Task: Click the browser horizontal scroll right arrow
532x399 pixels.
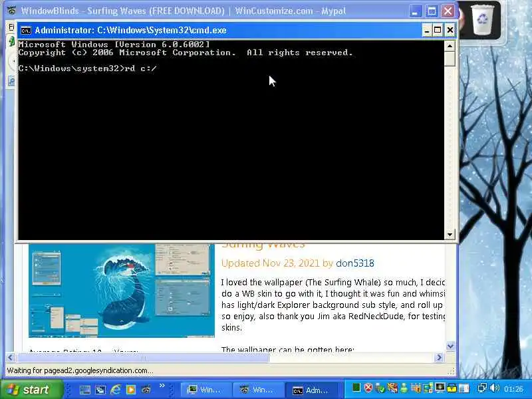Action: point(440,357)
